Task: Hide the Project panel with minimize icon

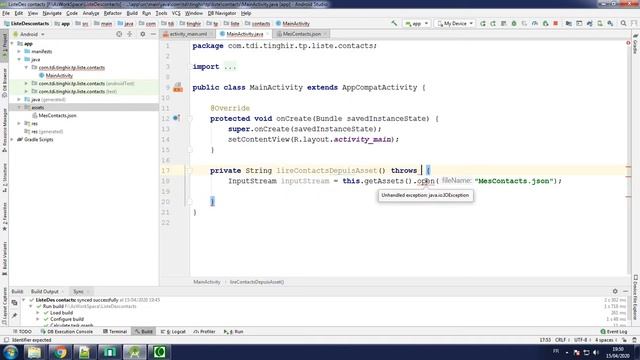Action: point(153,34)
